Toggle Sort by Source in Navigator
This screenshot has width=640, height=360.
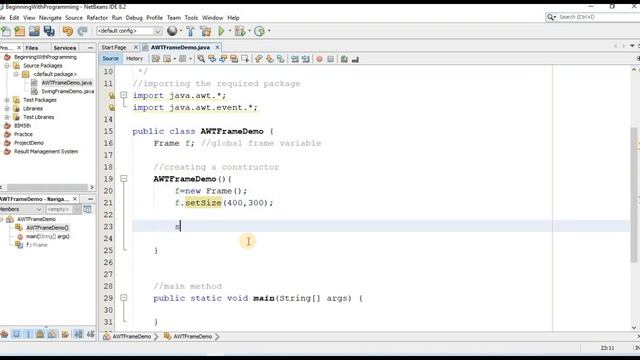coord(90,334)
